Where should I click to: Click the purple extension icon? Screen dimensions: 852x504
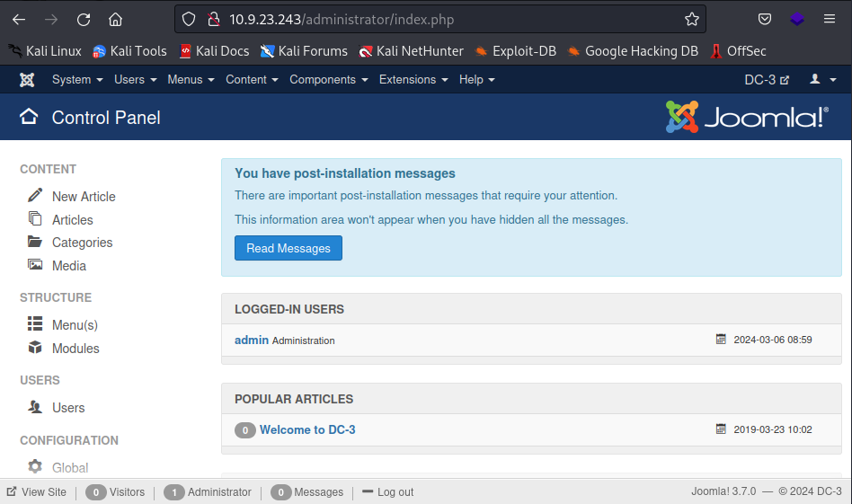tap(797, 20)
